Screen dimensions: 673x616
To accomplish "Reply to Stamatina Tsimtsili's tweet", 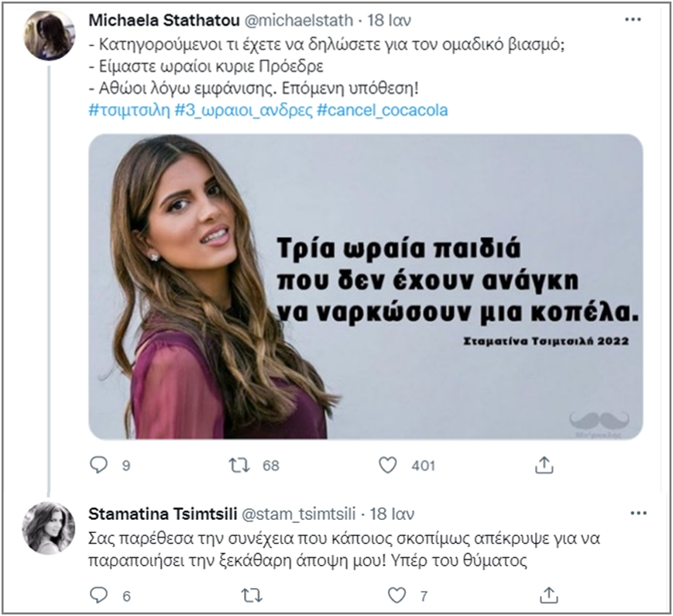I will coord(98,595).
